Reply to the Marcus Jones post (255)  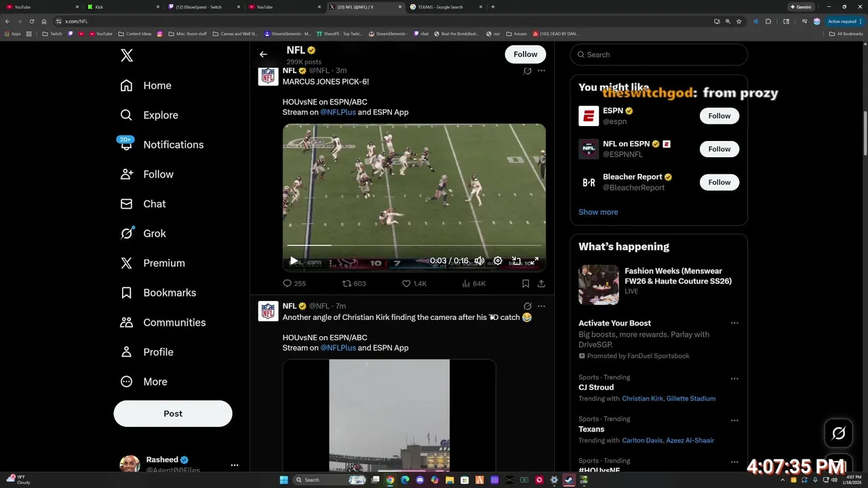tap(294, 283)
